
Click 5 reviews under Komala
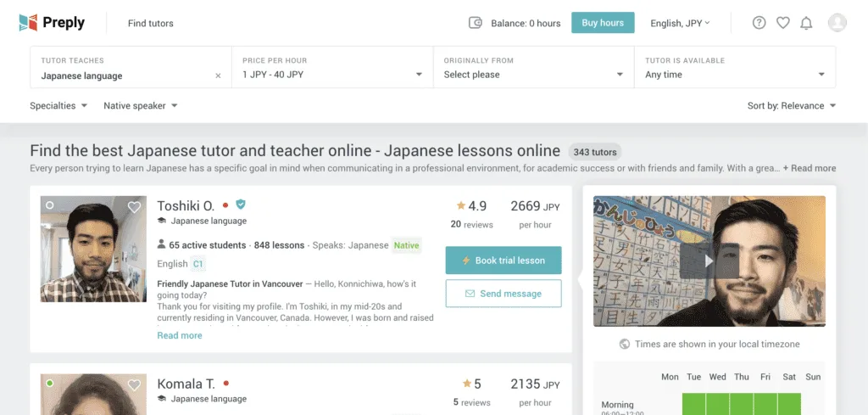[x=471, y=402]
